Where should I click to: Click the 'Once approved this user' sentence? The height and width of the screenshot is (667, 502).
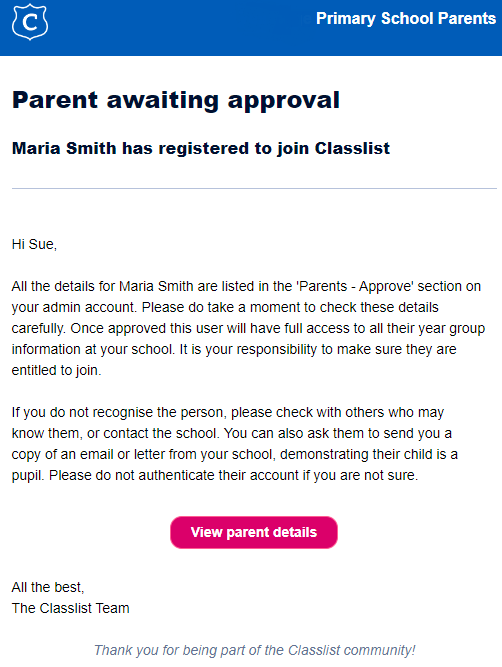[277, 328]
